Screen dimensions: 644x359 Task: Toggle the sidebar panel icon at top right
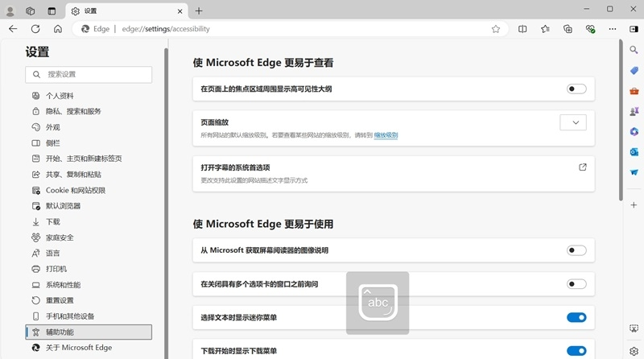point(634,29)
